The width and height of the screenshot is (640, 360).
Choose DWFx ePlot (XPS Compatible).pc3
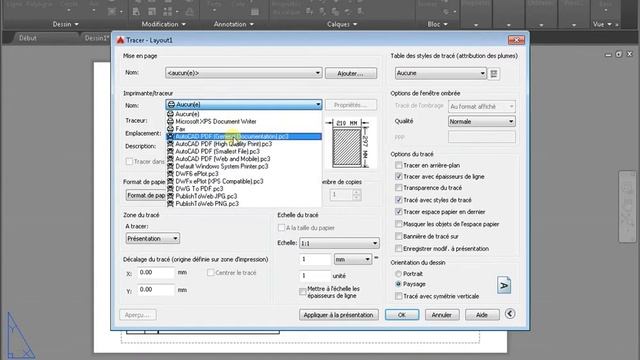[x=244, y=181]
